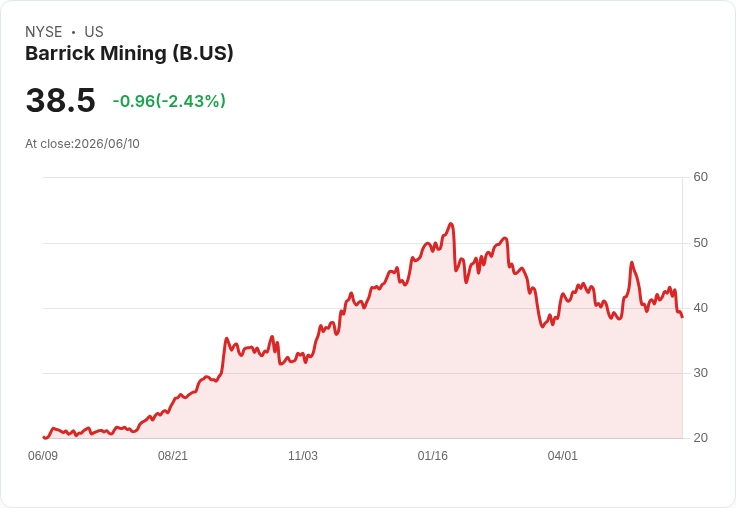
Task: Click the 50 price axis label
Action: click(x=700, y=243)
